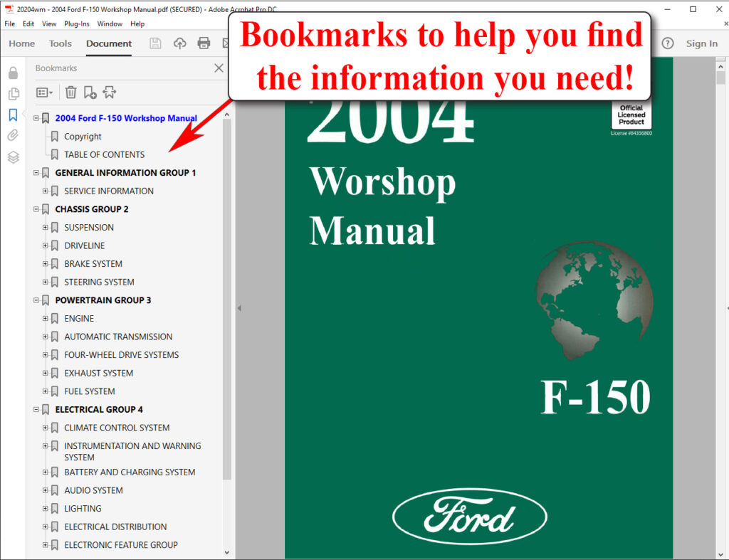Click bookmarks panel scroll up arrow

(x=227, y=115)
